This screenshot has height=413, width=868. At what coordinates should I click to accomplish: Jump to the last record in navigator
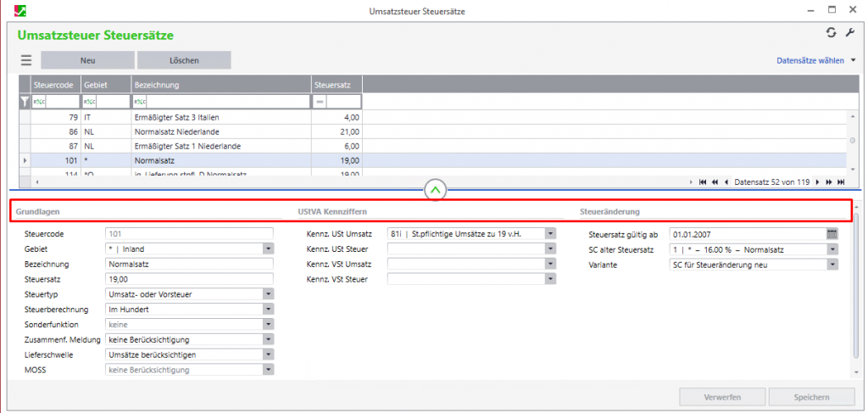841,181
